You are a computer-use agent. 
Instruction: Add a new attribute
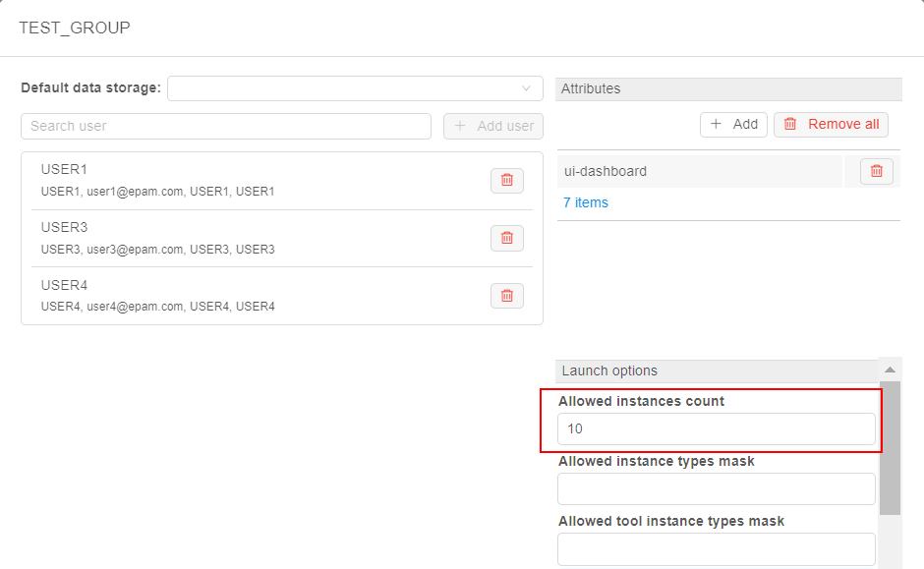pyautogui.click(x=733, y=124)
